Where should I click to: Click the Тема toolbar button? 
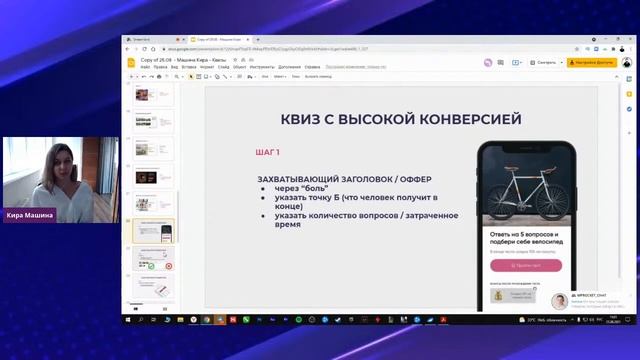(296, 77)
